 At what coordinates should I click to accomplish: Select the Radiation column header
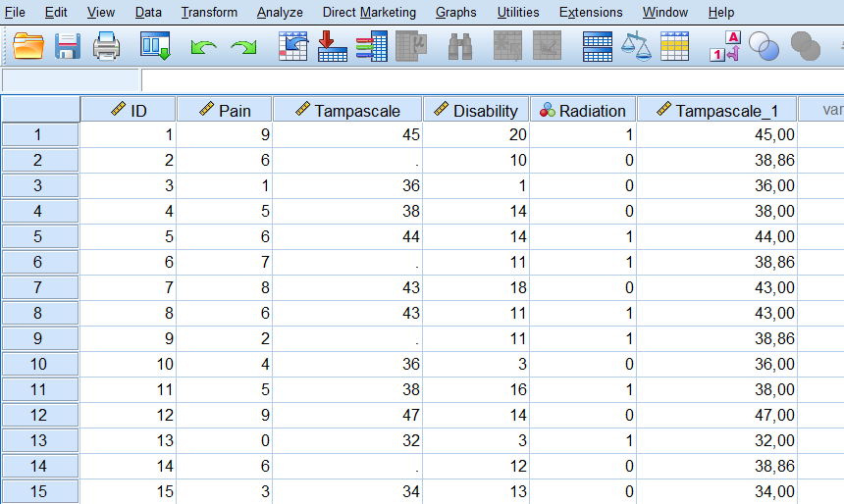[583, 110]
